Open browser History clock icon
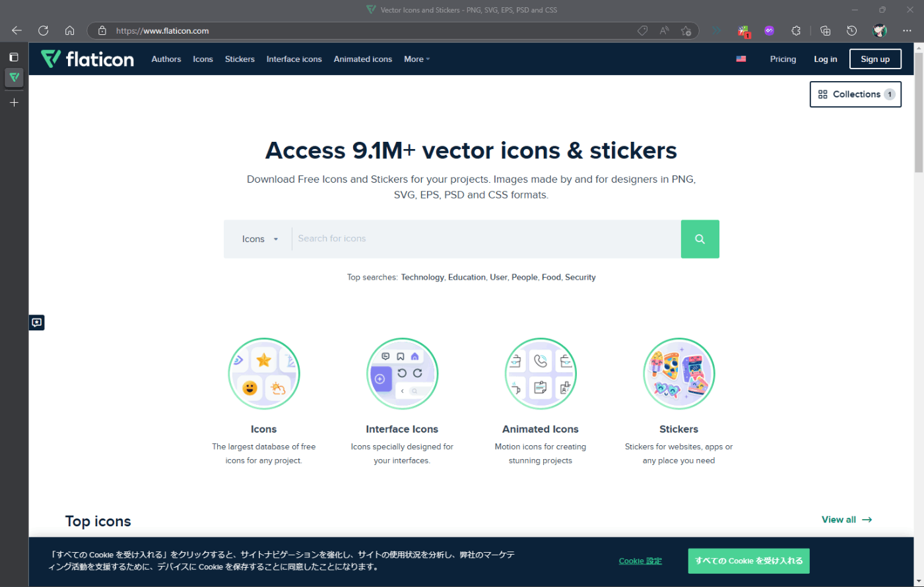Screen dimensions: 924x587 [852, 30]
